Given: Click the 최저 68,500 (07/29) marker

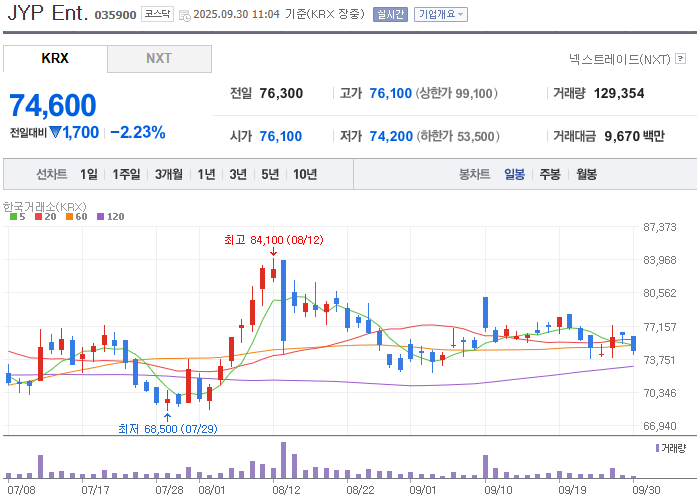Looking at the screenshot, I should (168, 429).
